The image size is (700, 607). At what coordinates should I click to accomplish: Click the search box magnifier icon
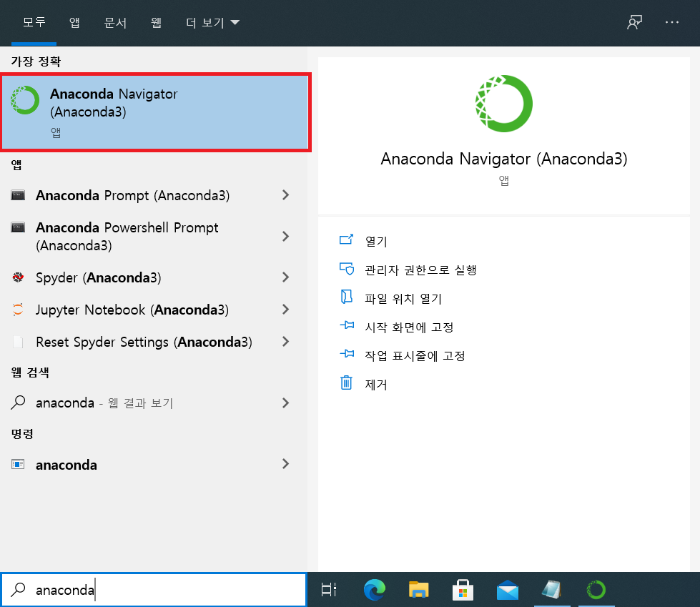coord(18,590)
